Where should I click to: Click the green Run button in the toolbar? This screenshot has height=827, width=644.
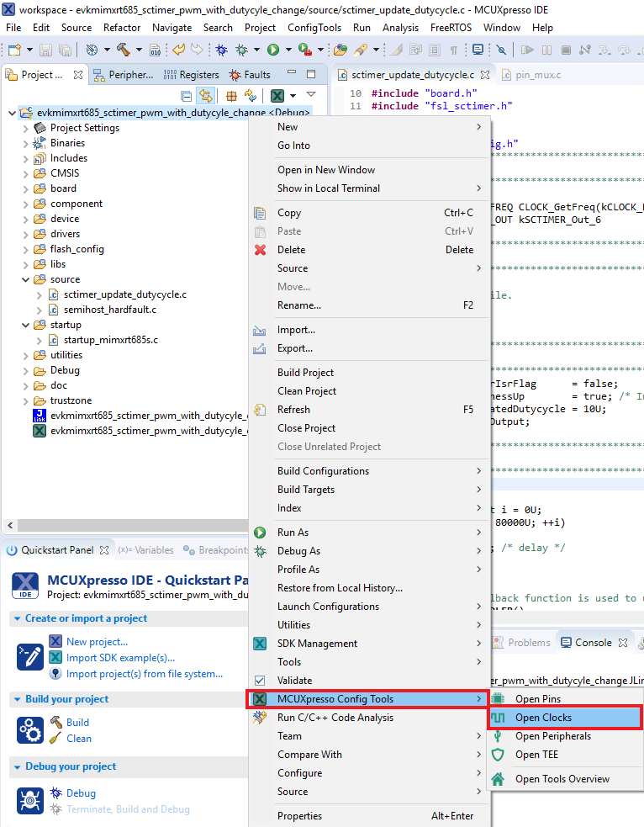tap(273, 50)
